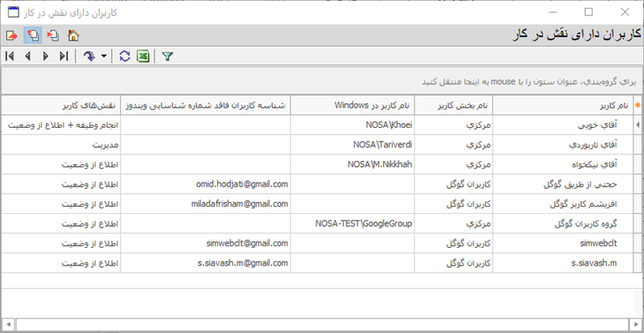This screenshot has width=644, height=333.
Task: Open the filter funnel tool
Action: (167, 56)
